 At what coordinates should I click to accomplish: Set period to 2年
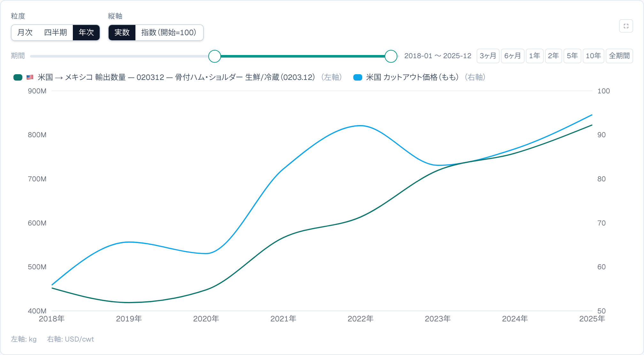coord(553,56)
